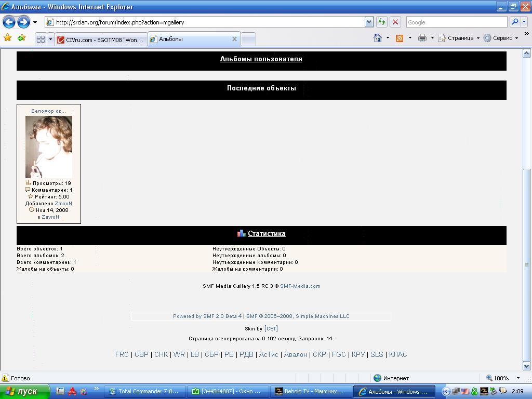Click the RSS feeds icon
This screenshot has width=532, height=399.
point(400,38)
